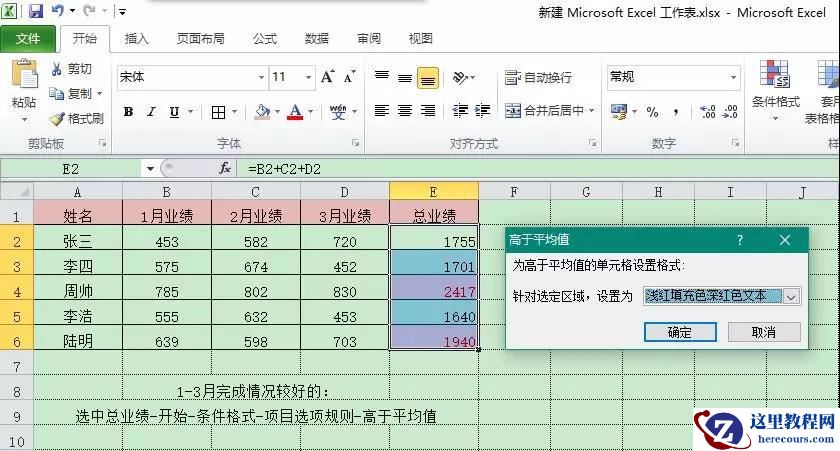Screen dimensions: 840x451
Task: Increase font size with large A
Action: 327,77
